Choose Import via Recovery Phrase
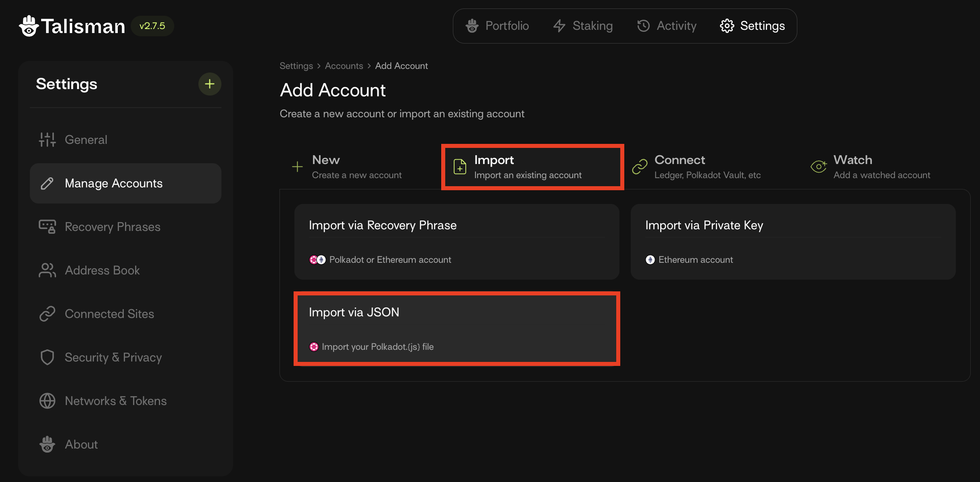Viewport: 980px width, 482px height. pyautogui.click(x=457, y=241)
